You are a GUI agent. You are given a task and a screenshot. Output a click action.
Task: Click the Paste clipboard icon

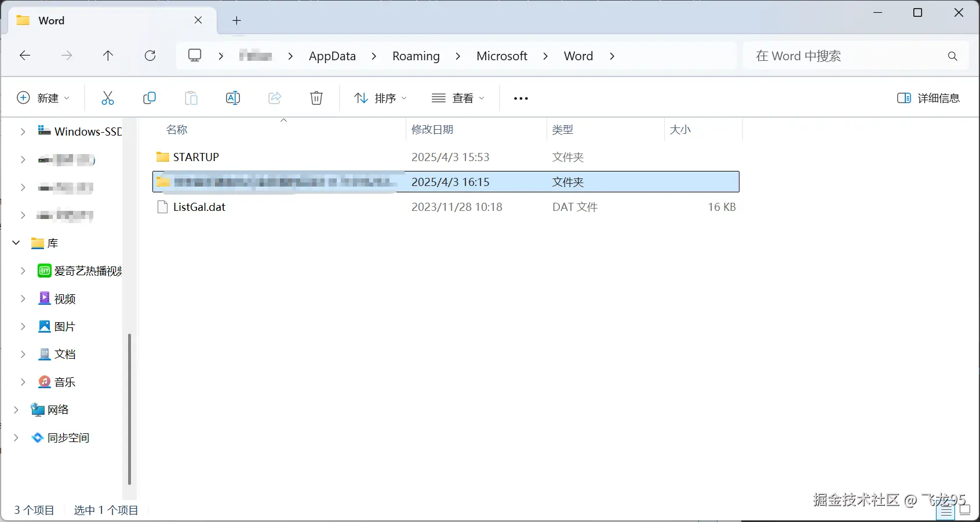pos(191,98)
